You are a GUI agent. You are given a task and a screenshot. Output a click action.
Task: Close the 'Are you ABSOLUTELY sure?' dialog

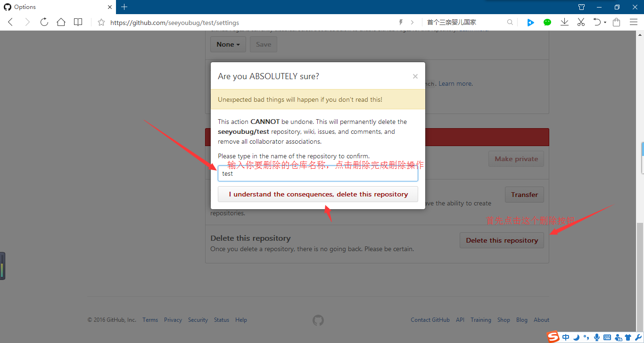[415, 76]
